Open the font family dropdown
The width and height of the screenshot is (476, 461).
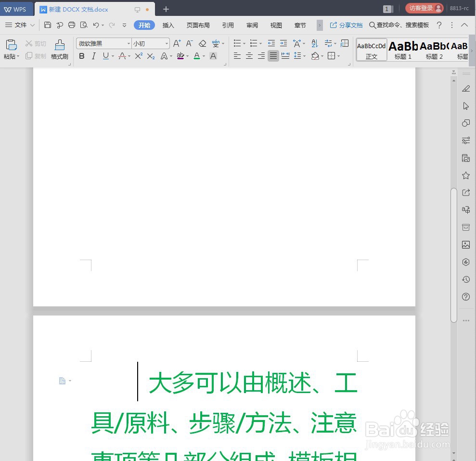[x=129, y=43]
